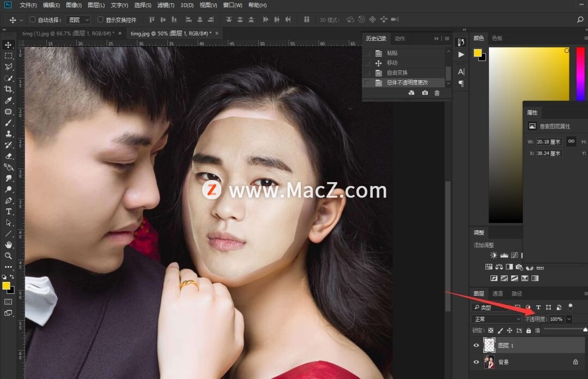The height and width of the screenshot is (379, 588).
Task: Add a Brightness/Contrast adjustment
Action: click(494, 255)
